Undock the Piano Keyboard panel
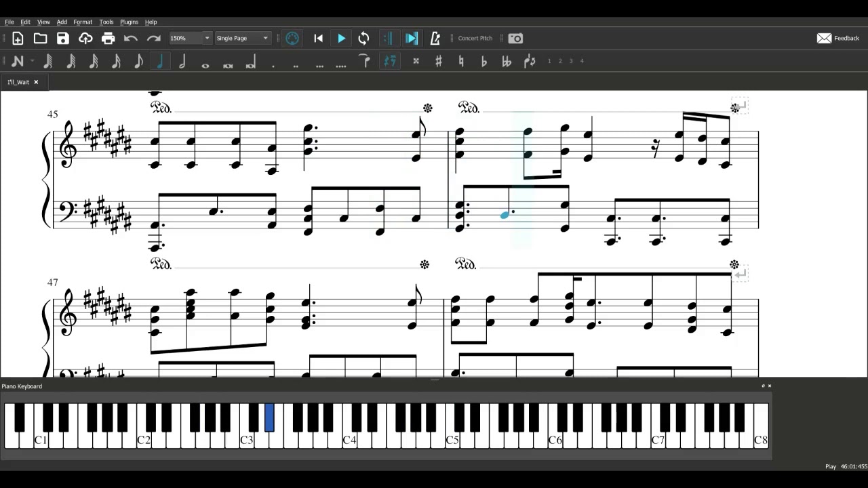Image resolution: width=868 pixels, height=488 pixels. tap(763, 386)
